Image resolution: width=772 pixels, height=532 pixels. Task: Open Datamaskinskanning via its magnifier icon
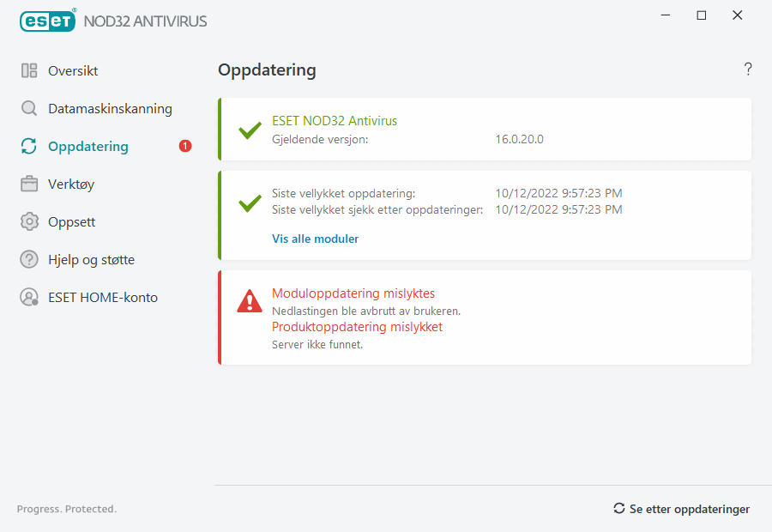[28, 108]
